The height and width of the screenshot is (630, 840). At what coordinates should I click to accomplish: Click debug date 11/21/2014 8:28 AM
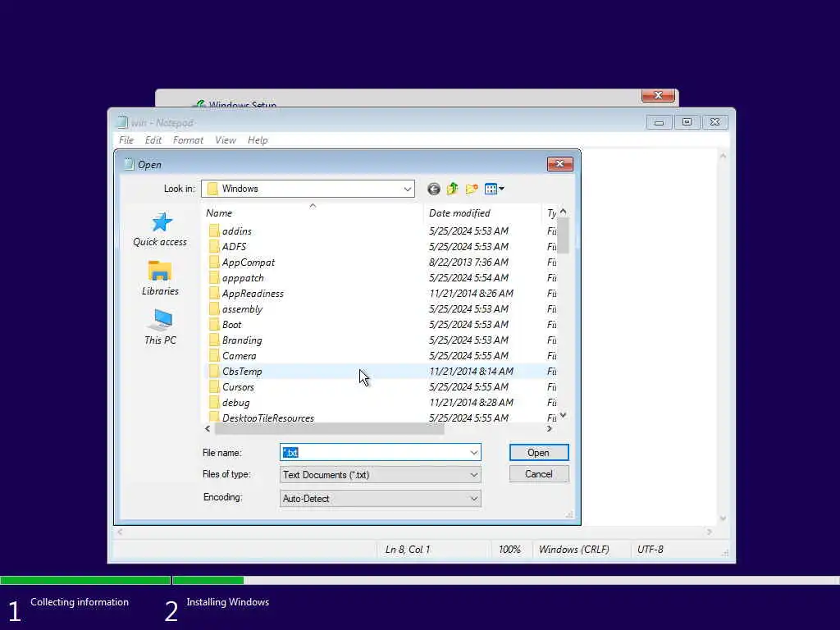pos(472,402)
